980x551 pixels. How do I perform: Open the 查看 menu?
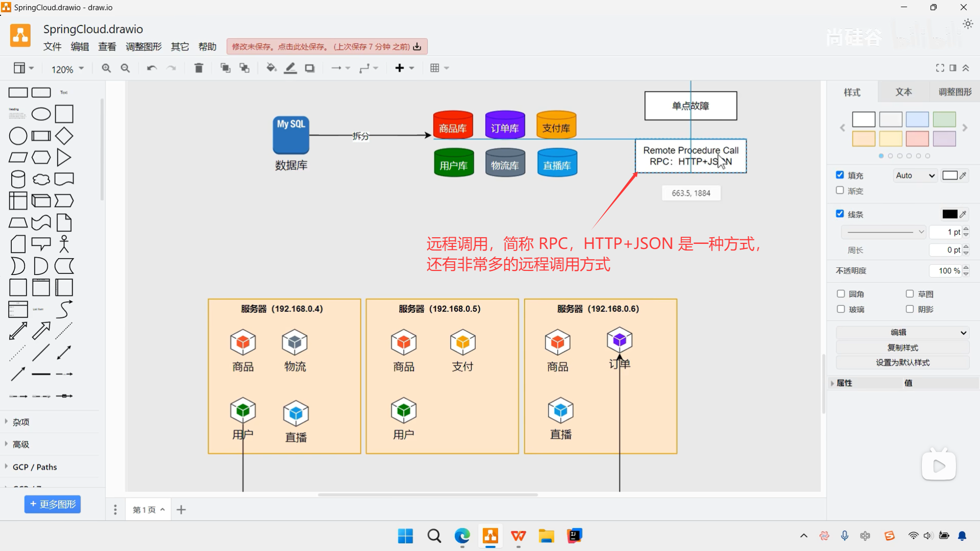(x=107, y=46)
